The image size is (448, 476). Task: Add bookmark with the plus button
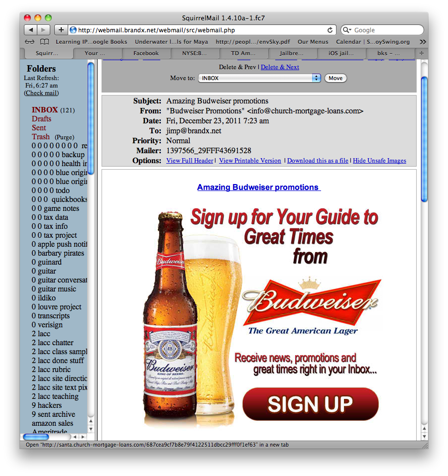point(61,30)
